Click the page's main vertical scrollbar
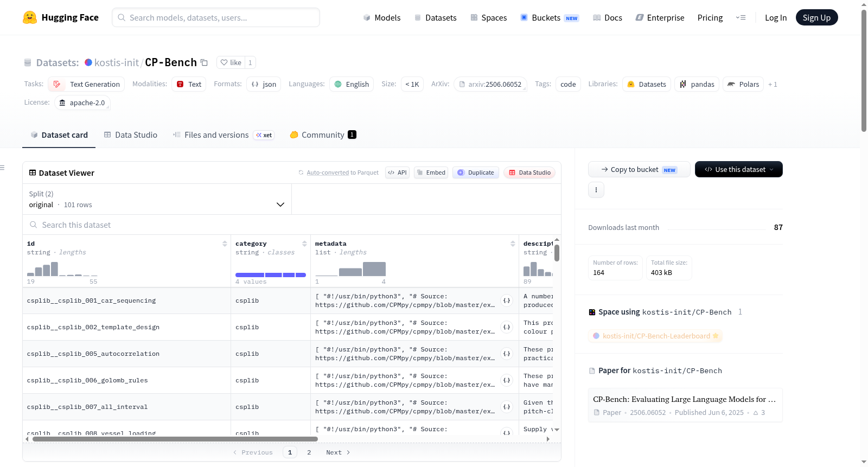 point(864,70)
